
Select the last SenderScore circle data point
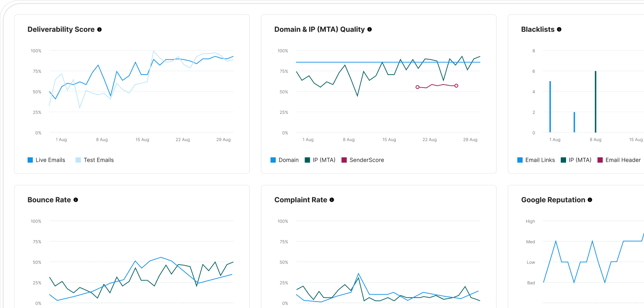point(456,86)
